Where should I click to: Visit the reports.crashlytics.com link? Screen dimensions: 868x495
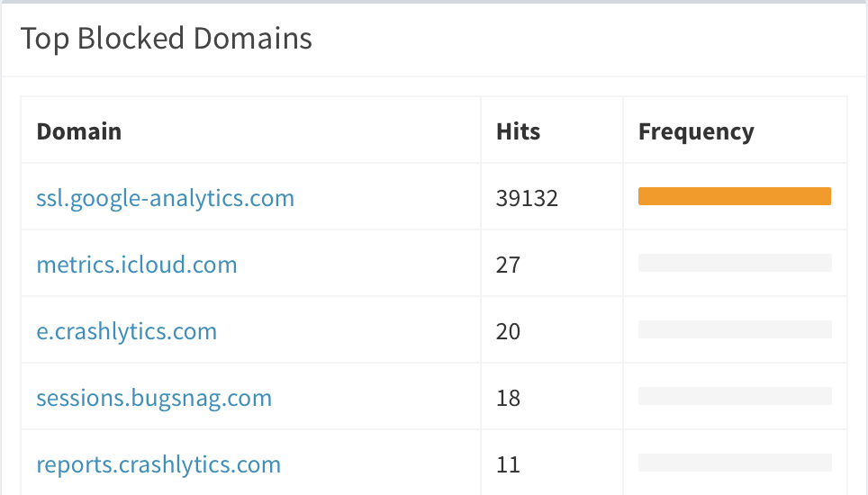pyautogui.click(x=158, y=464)
